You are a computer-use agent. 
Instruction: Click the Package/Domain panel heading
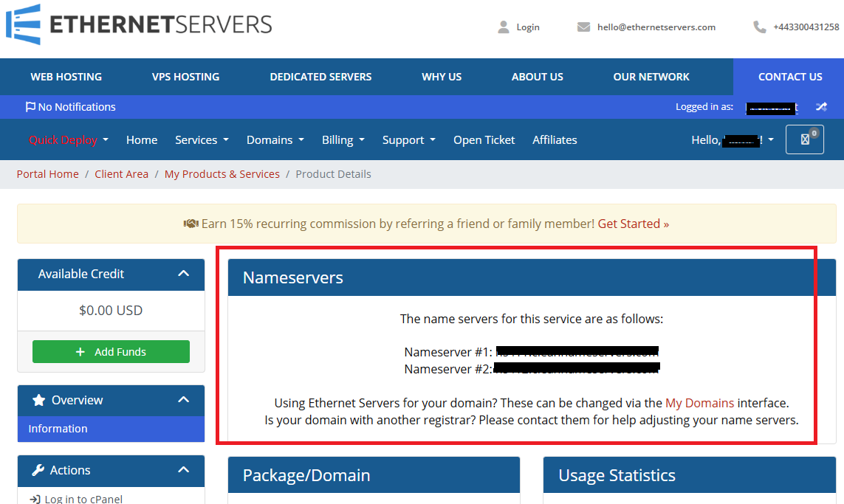(x=306, y=475)
